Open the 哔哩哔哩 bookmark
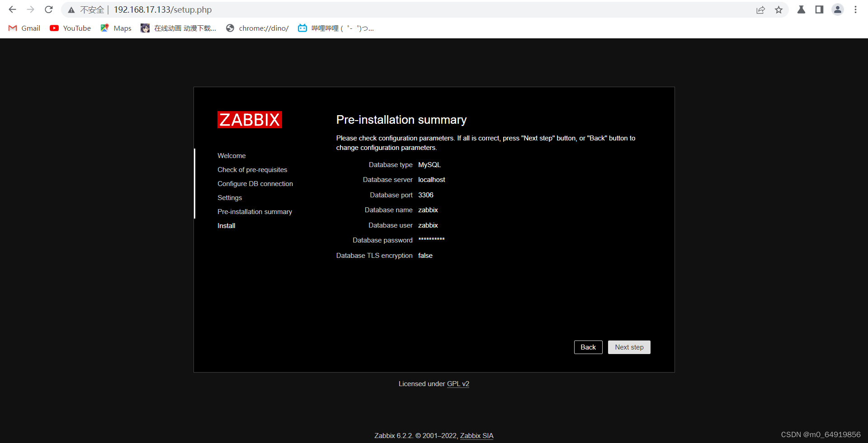Image resolution: width=868 pixels, height=443 pixels. [336, 28]
